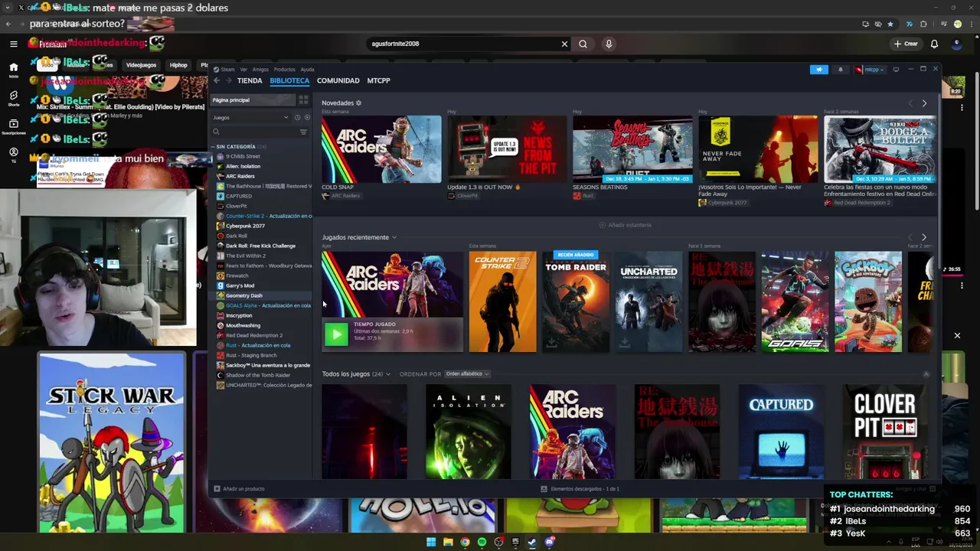This screenshot has width=980, height=551.
Task: Open advanced filter options icon in library search
Action: [303, 132]
